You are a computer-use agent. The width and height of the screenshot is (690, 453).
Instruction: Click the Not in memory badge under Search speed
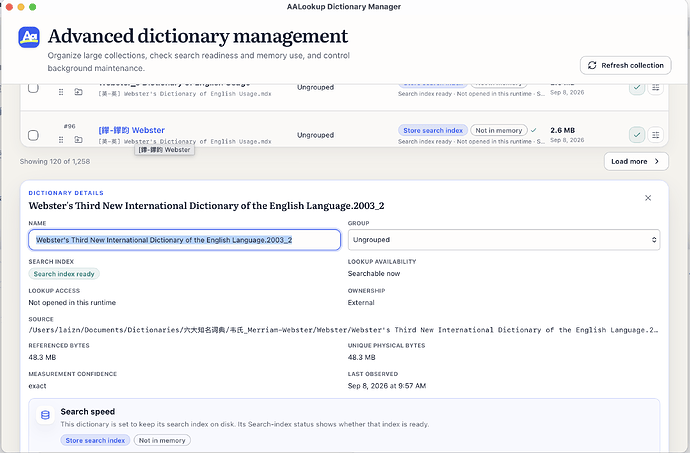(x=162, y=440)
